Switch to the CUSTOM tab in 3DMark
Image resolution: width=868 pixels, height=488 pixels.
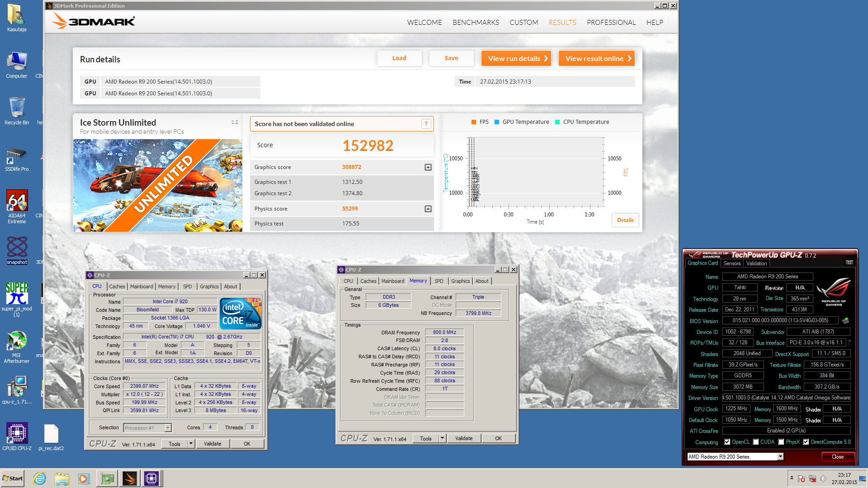(524, 22)
